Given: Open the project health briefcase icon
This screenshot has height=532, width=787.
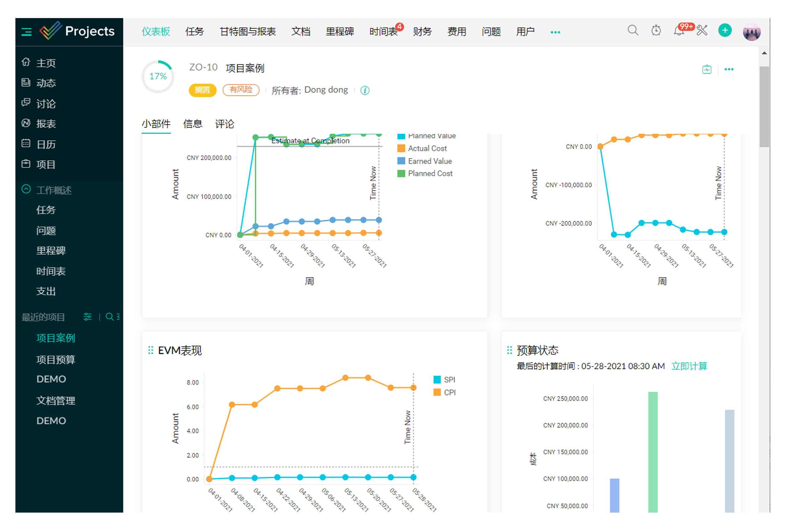Looking at the screenshot, I should coord(707,69).
